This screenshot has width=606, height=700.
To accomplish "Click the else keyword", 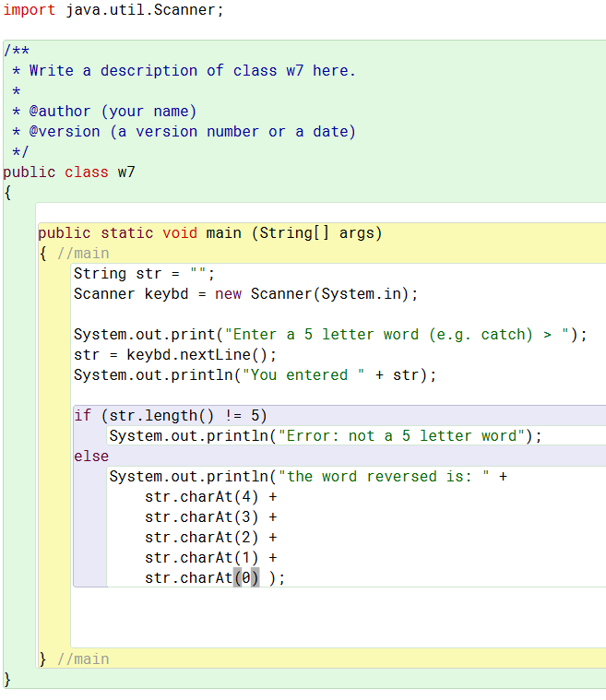I will (x=91, y=457).
